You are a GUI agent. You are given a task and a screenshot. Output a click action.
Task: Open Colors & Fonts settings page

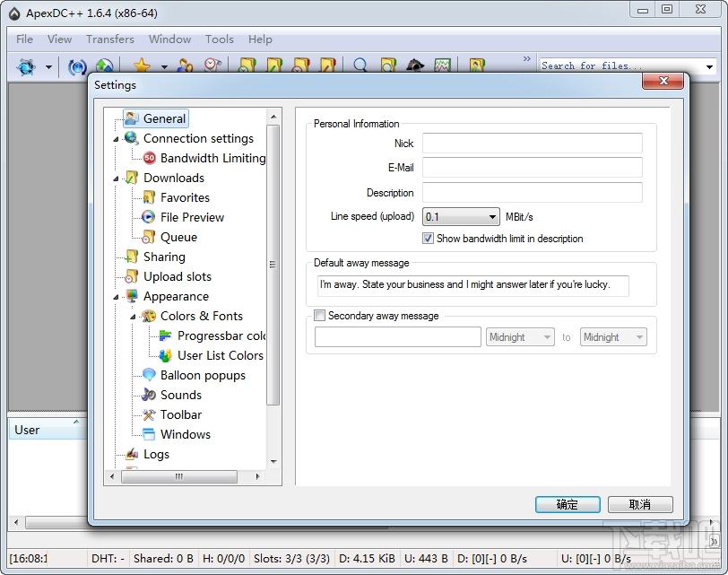[x=202, y=317]
